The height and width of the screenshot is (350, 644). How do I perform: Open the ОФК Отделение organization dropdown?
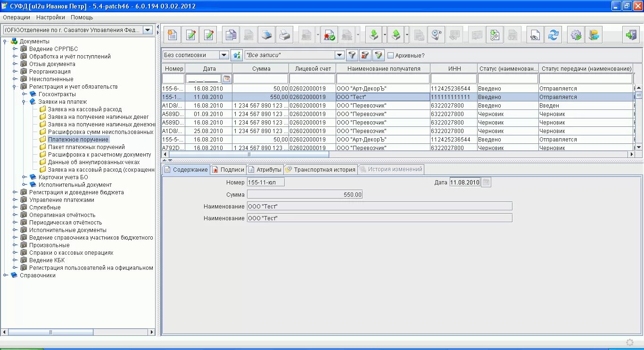(x=148, y=30)
